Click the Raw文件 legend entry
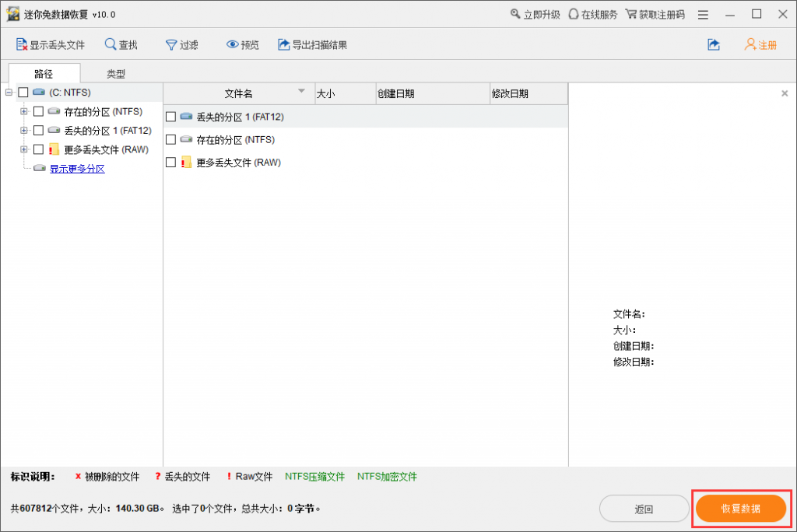The image size is (797, 532). pos(250,477)
